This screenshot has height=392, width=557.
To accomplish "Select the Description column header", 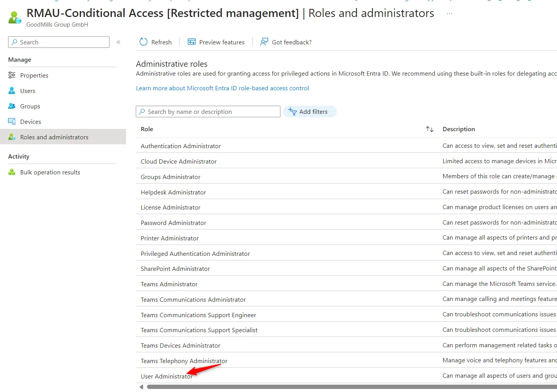I will (x=459, y=129).
